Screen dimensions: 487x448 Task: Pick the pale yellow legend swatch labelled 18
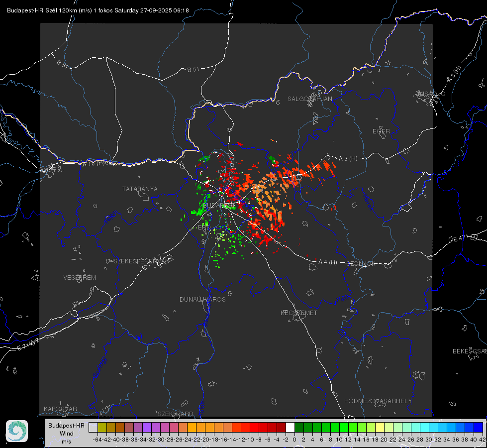380,427
